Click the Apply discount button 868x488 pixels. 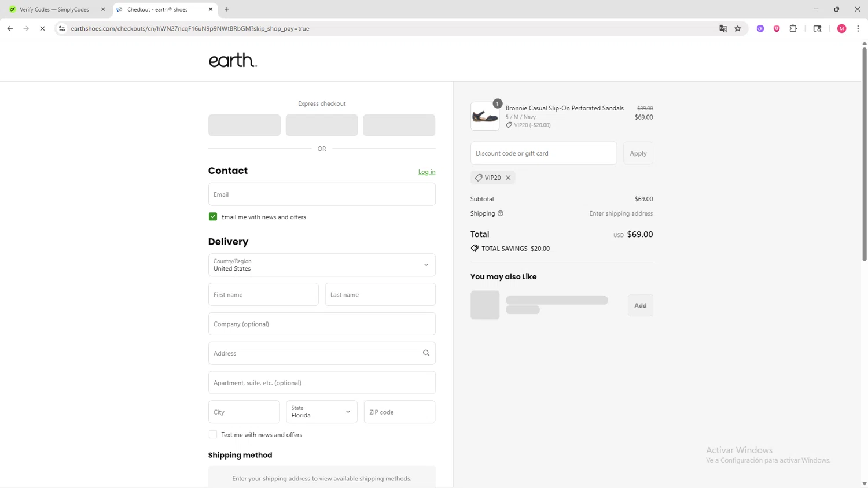point(638,153)
